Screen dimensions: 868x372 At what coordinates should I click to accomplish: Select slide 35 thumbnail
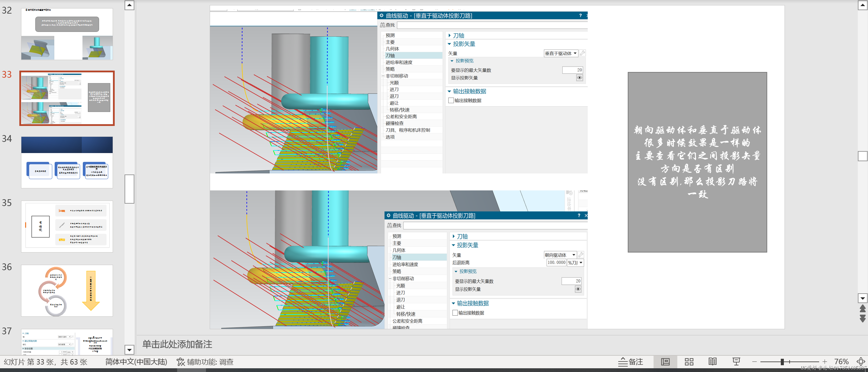point(67,226)
